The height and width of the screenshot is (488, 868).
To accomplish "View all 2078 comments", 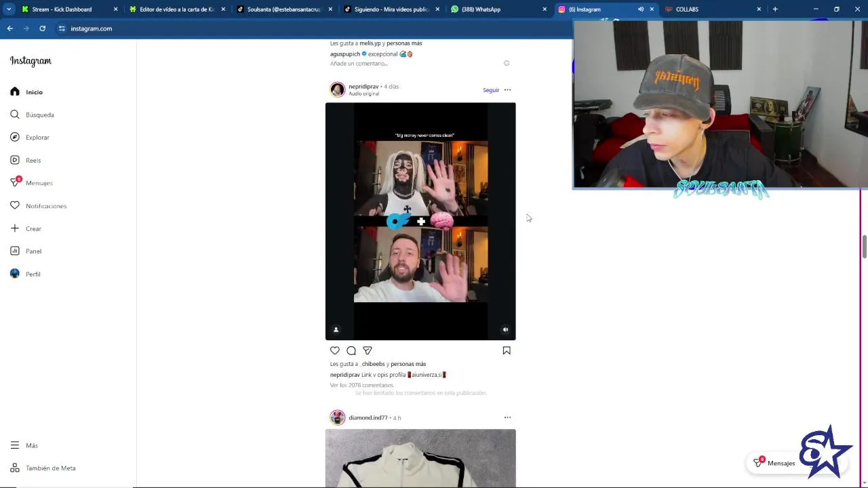I will [361, 385].
